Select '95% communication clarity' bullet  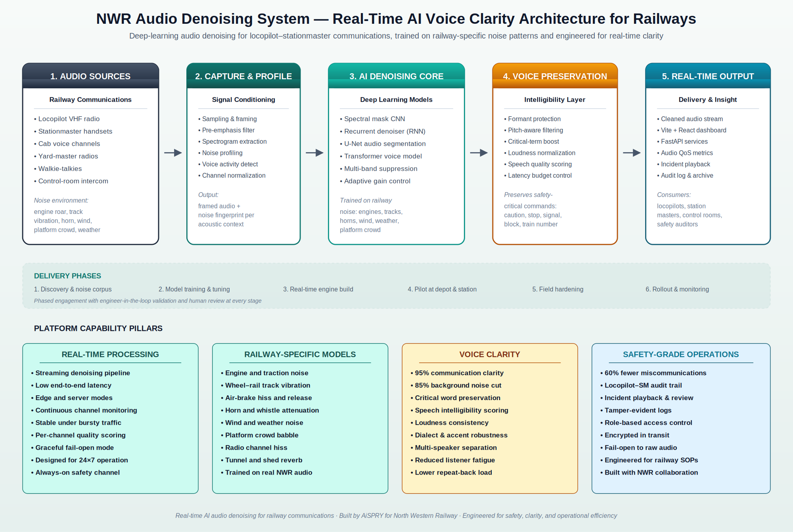(457, 373)
